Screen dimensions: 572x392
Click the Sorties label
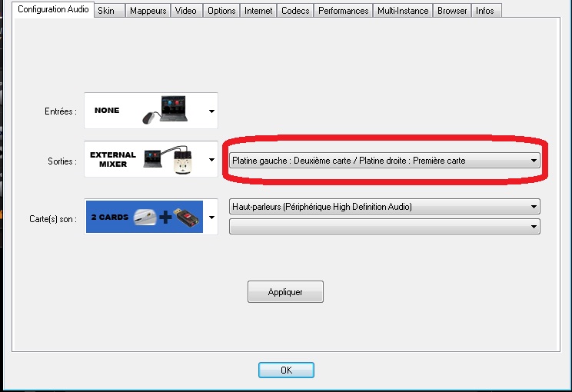[x=62, y=161]
